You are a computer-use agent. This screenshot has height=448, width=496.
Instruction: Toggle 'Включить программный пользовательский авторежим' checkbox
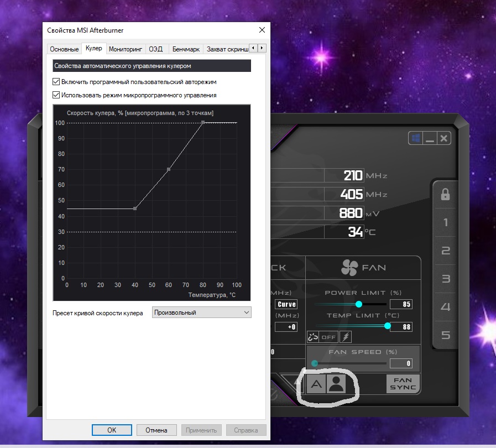[56, 82]
